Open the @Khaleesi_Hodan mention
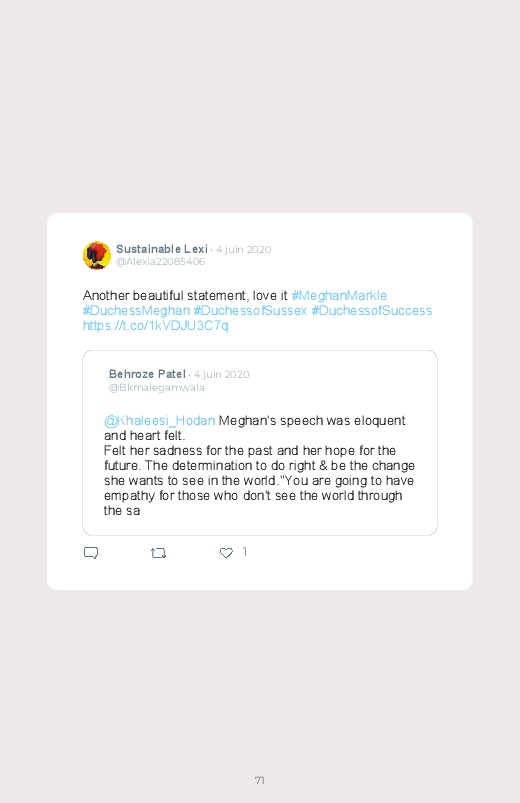 (159, 420)
